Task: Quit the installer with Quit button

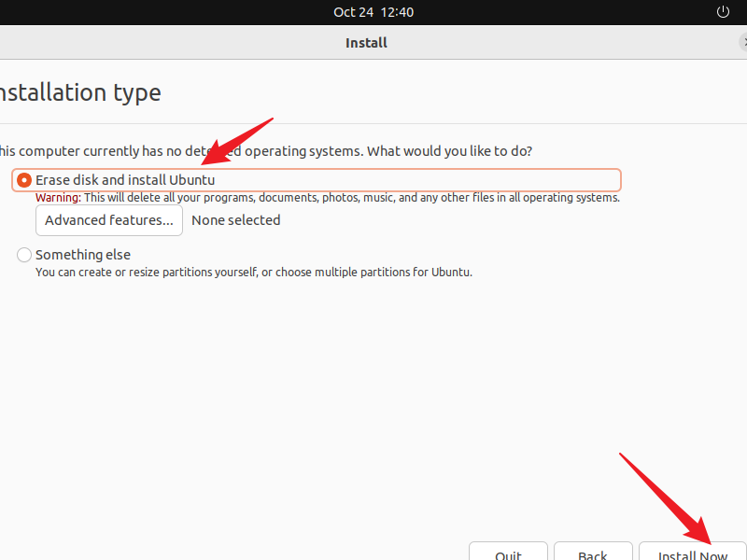Action: click(508, 552)
